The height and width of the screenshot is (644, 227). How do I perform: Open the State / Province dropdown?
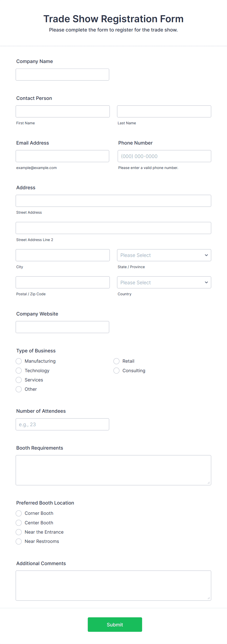(x=164, y=255)
